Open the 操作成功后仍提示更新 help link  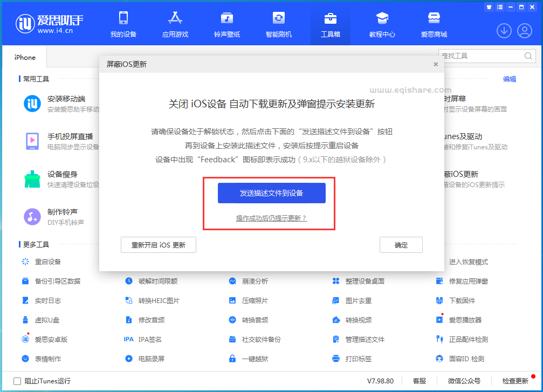pyautogui.click(x=270, y=218)
